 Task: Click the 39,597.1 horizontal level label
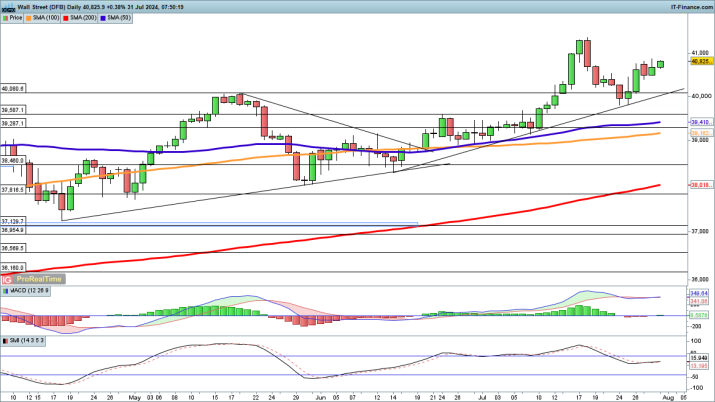pyautogui.click(x=13, y=110)
